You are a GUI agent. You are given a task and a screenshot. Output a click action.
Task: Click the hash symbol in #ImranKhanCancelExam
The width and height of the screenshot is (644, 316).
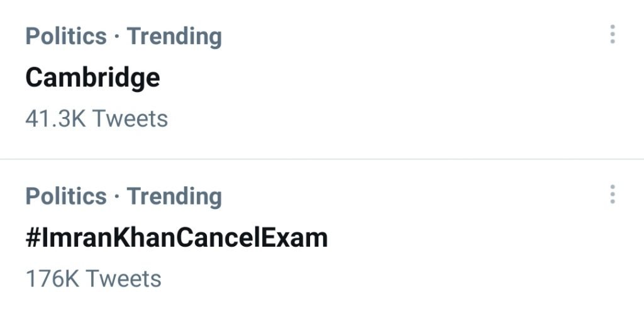33,238
